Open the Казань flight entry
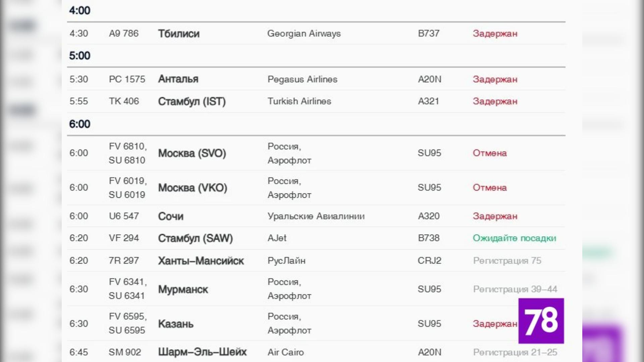 click(x=176, y=324)
